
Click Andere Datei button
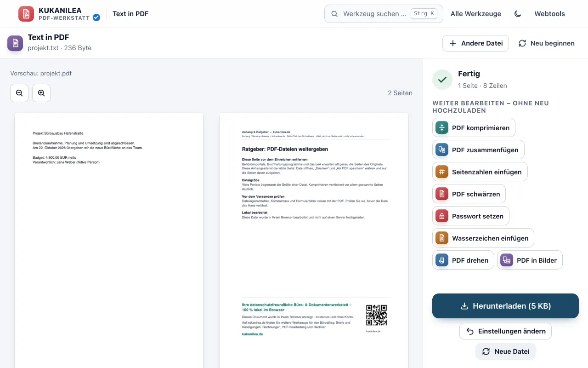[x=475, y=43]
